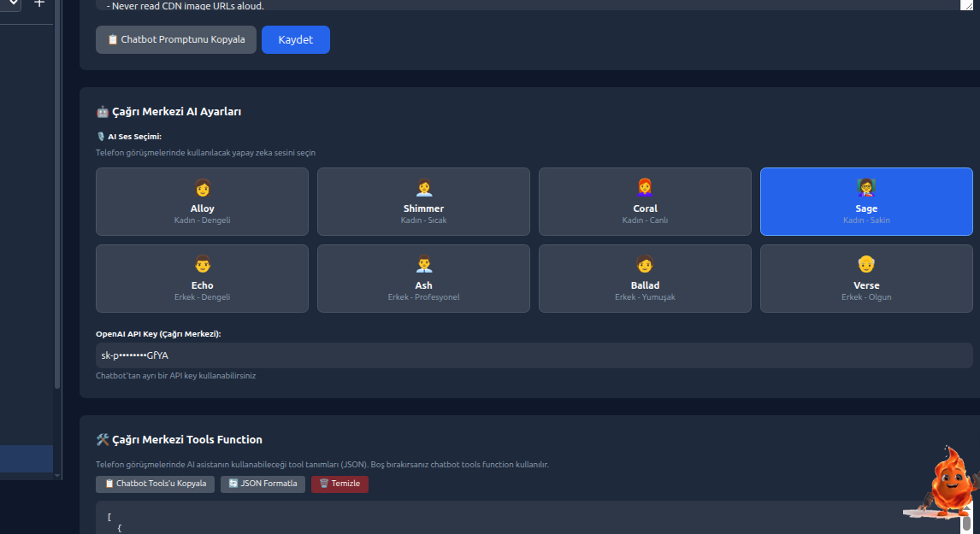Select the Alloy voice option
The width and height of the screenshot is (980, 534).
click(202, 202)
